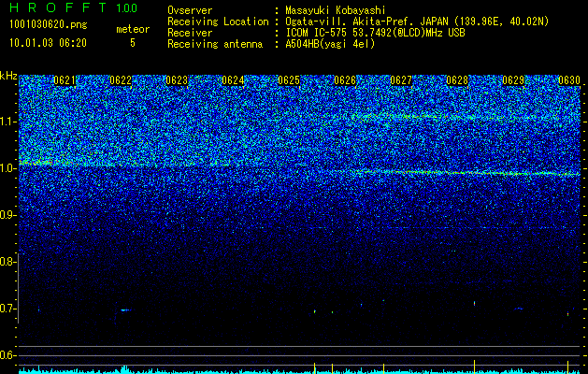Click the meteor count value 5
The image size is (588, 374).
[133, 43]
